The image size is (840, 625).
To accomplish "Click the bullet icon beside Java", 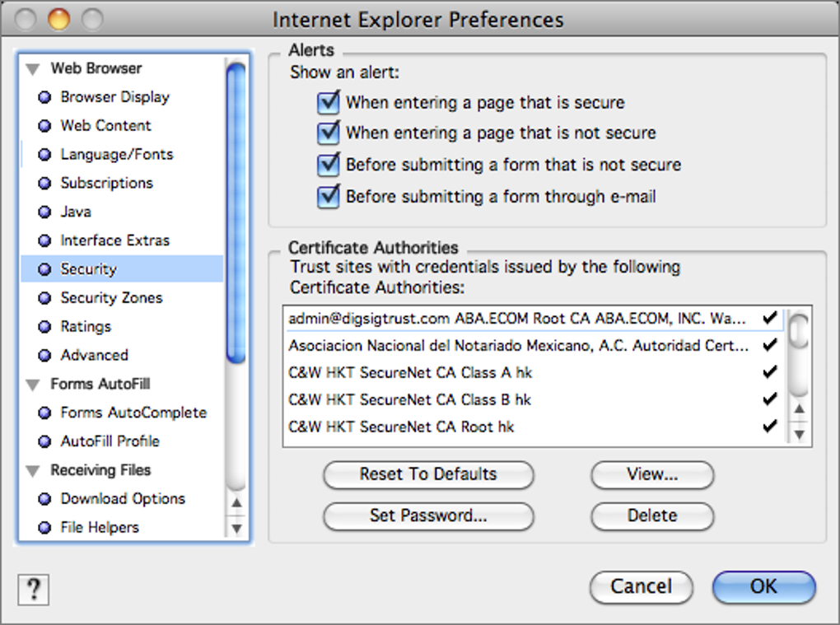I will [45, 212].
